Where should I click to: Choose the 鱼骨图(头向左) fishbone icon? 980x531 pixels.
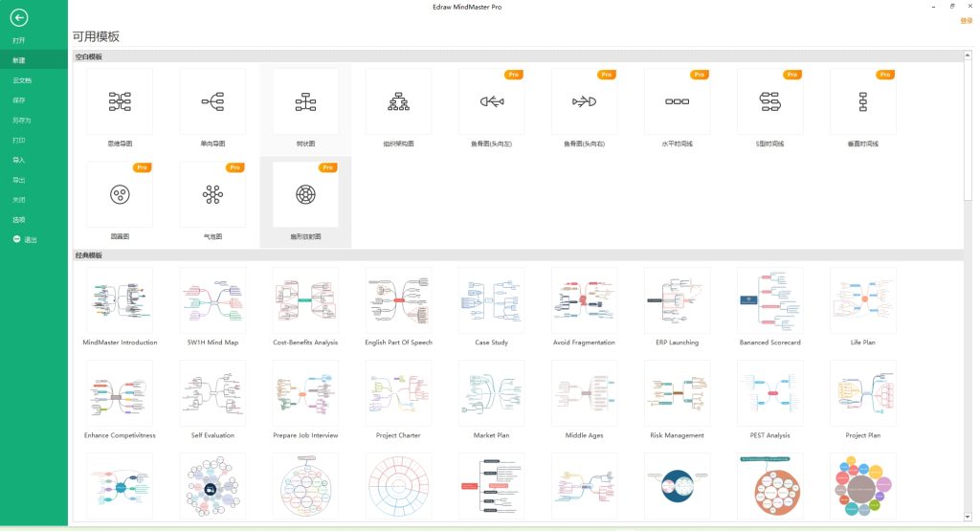491,101
